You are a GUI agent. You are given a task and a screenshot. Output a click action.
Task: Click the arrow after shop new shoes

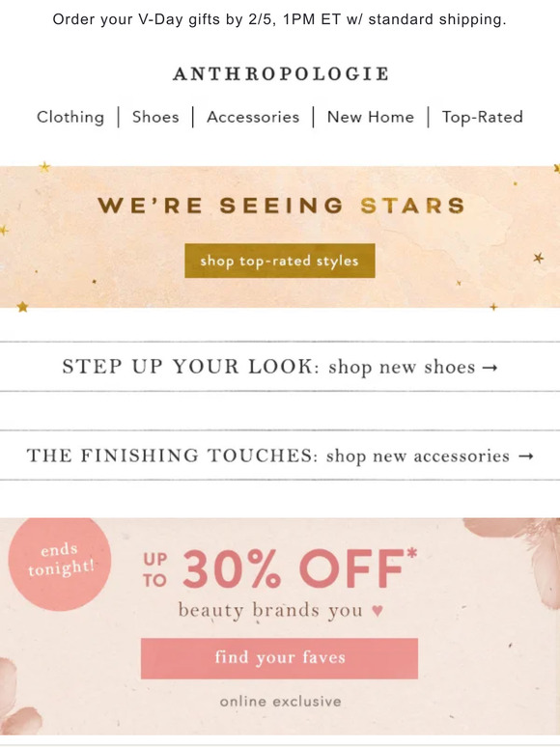tap(490, 368)
